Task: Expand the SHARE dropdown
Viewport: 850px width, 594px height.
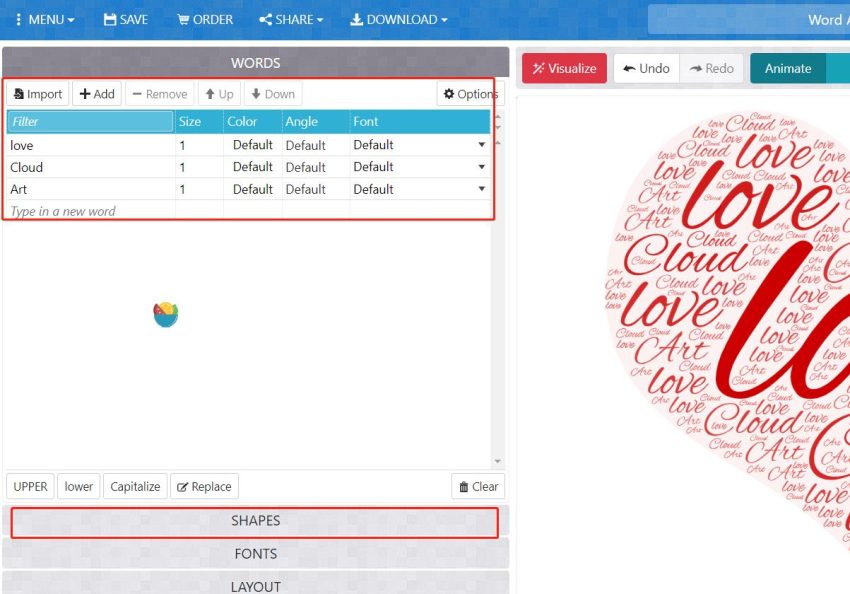Action: [290, 19]
